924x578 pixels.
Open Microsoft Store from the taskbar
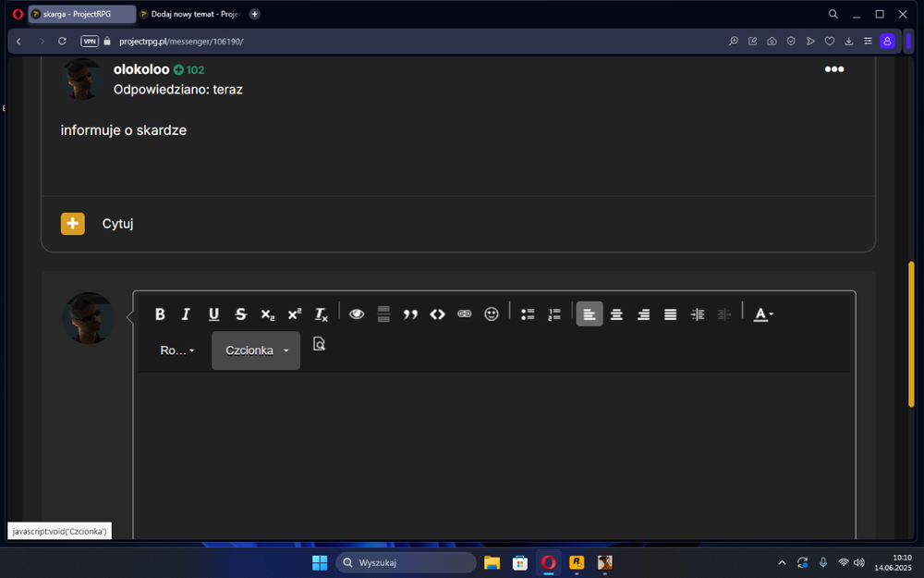point(519,562)
